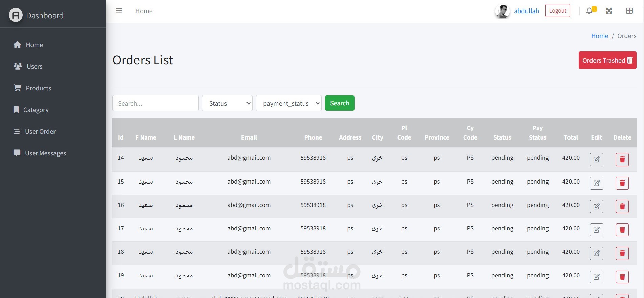This screenshot has width=644, height=298.
Task: Open the Orders Trashed page
Action: click(x=607, y=60)
